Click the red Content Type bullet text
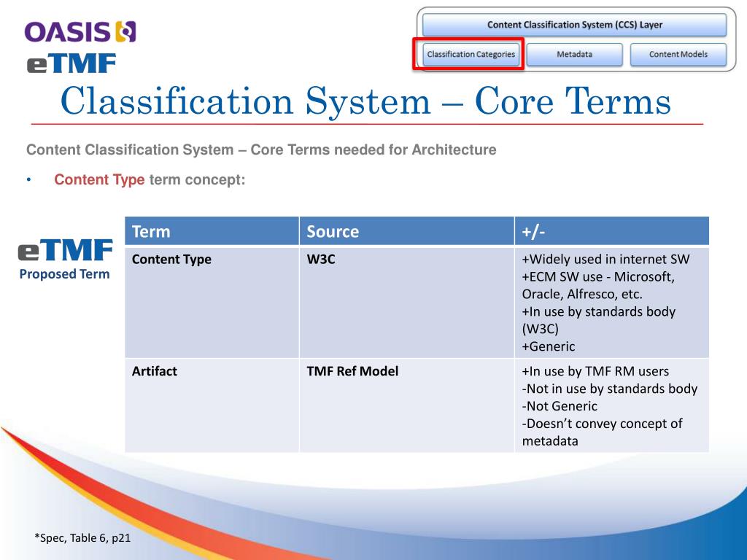The width and height of the screenshot is (747, 560). pyautogui.click(x=99, y=179)
